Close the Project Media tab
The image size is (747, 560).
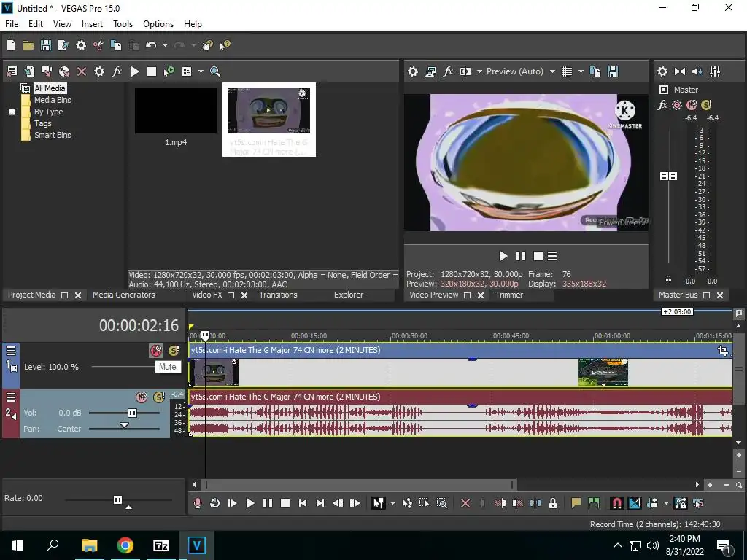(78, 295)
